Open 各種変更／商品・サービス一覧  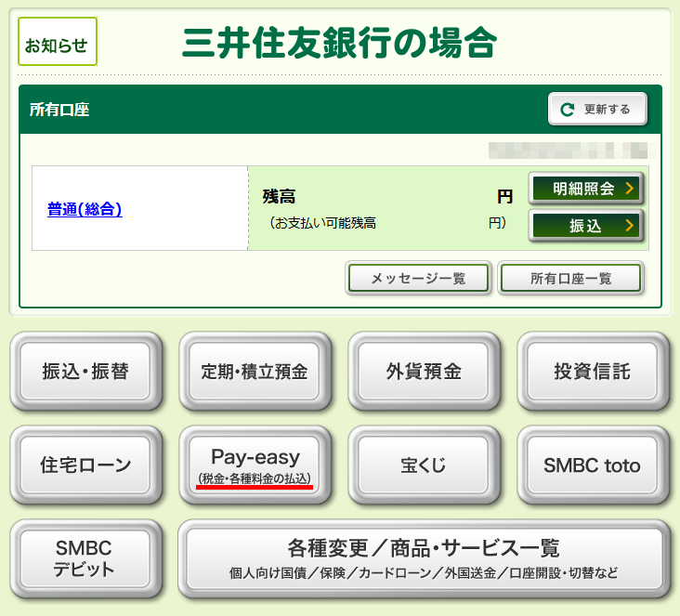[424, 558]
